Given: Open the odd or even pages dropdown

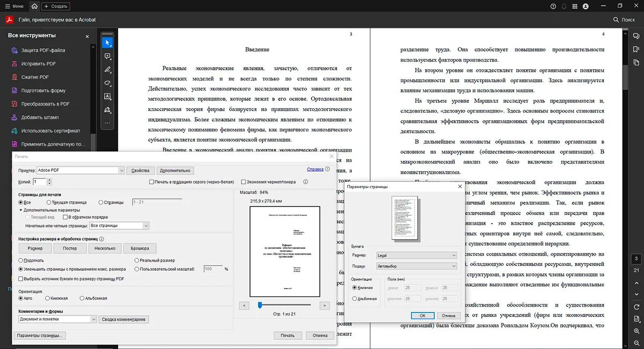Looking at the screenshot, I should tap(119, 226).
